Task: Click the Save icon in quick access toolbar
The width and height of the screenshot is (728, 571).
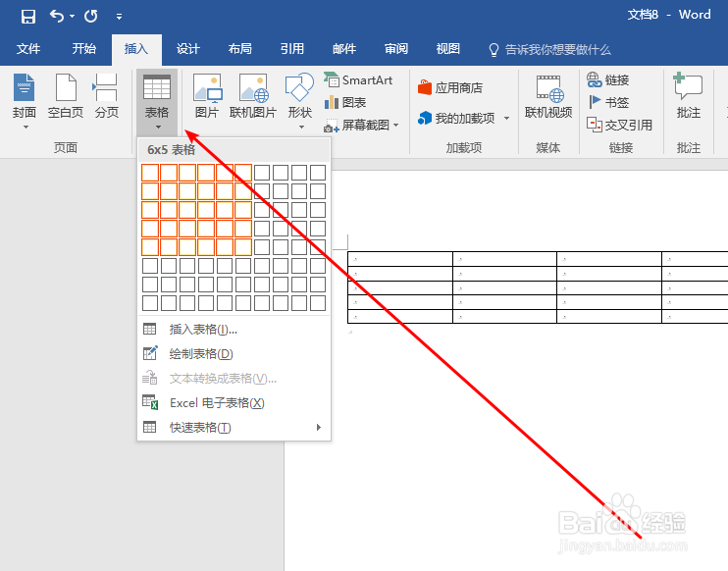Action: pos(28,17)
